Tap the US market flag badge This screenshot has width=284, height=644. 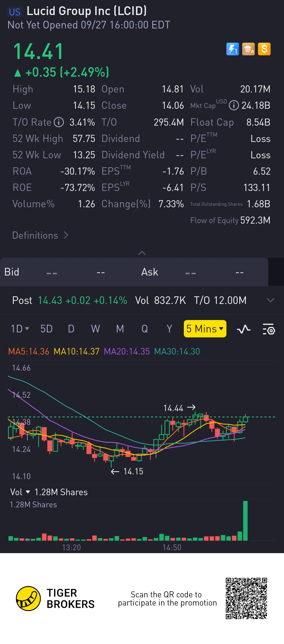click(14, 12)
